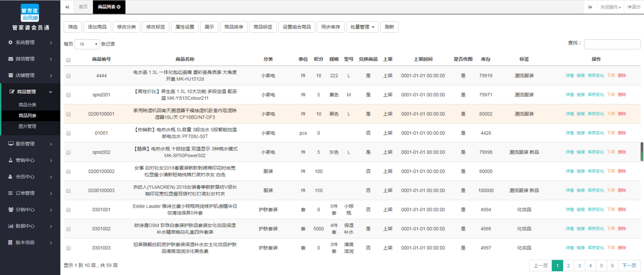The width and height of the screenshot is (644, 275).
Task: Check the box for product 0301001
Action: tap(68, 209)
